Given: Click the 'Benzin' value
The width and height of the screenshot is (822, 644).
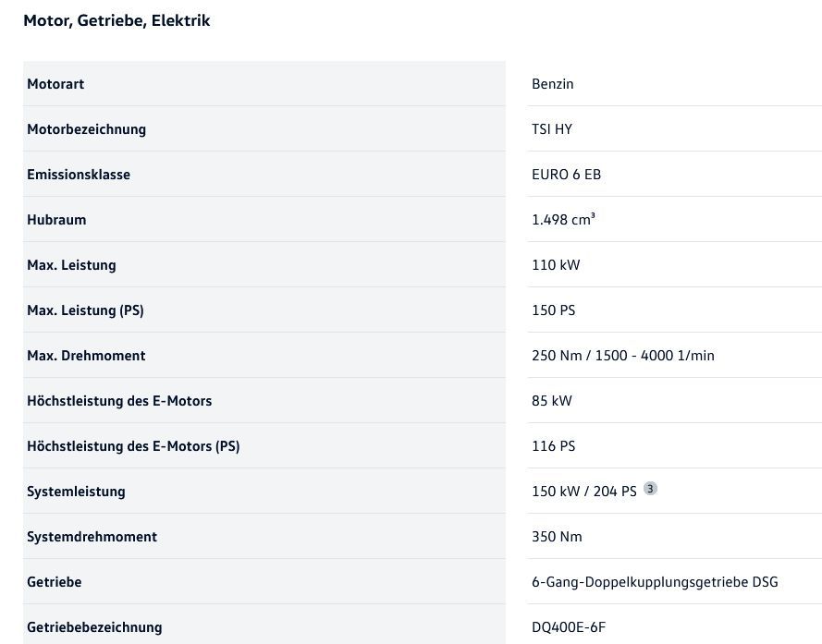Looking at the screenshot, I should pos(553,84).
